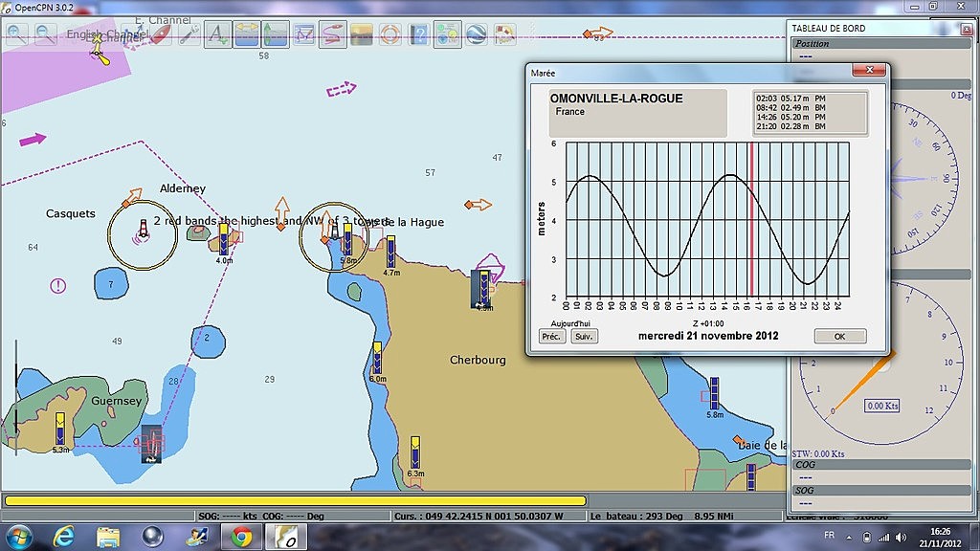980x551 pixels.
Task: Click the 14:26 05.20 m PM tide entry
Action: (x=791, y=117)
